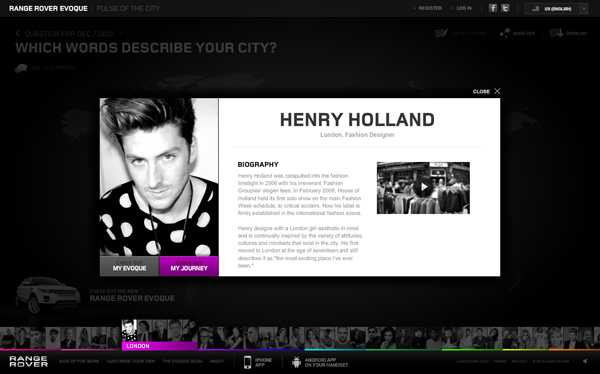
Task: Open footer Sign Up For More link
Action: tap(79, 361)
